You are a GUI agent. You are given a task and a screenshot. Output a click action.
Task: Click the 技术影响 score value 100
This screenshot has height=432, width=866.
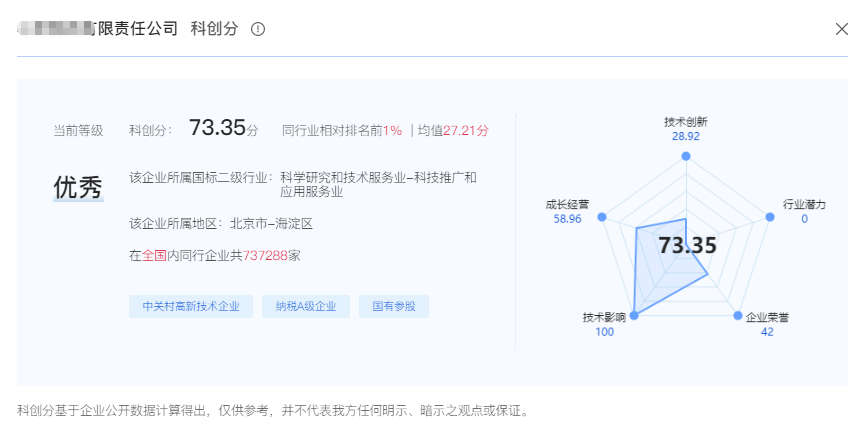point(604,332)
